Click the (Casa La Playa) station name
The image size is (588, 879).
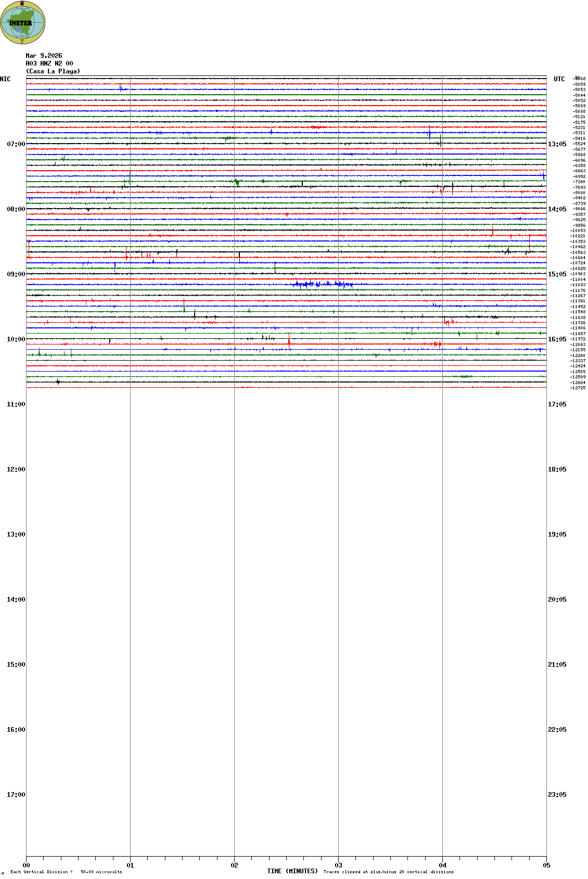click(53, 71)
